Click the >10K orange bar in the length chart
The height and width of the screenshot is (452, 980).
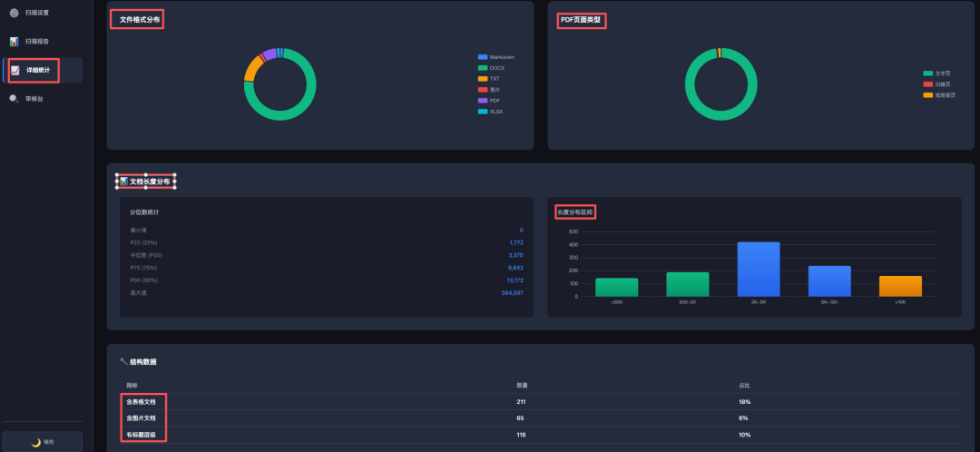pyautogui.click(x=900, y=286)
